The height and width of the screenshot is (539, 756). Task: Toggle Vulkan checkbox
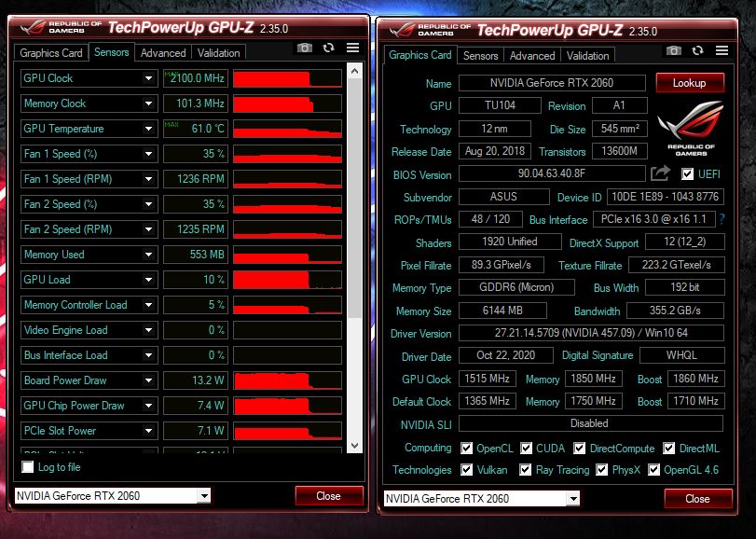click(x=466, y=470)
